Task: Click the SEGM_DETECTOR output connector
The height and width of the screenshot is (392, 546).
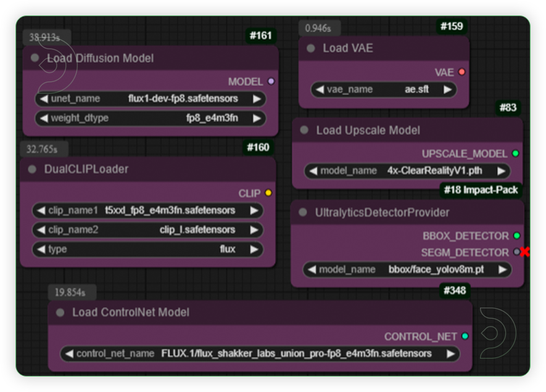Action: 516,252
